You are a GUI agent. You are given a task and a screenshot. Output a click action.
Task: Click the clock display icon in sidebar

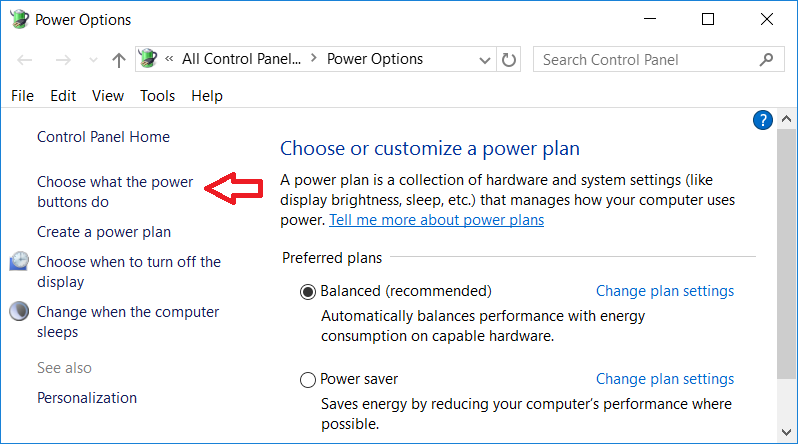(x=19, y=261)
